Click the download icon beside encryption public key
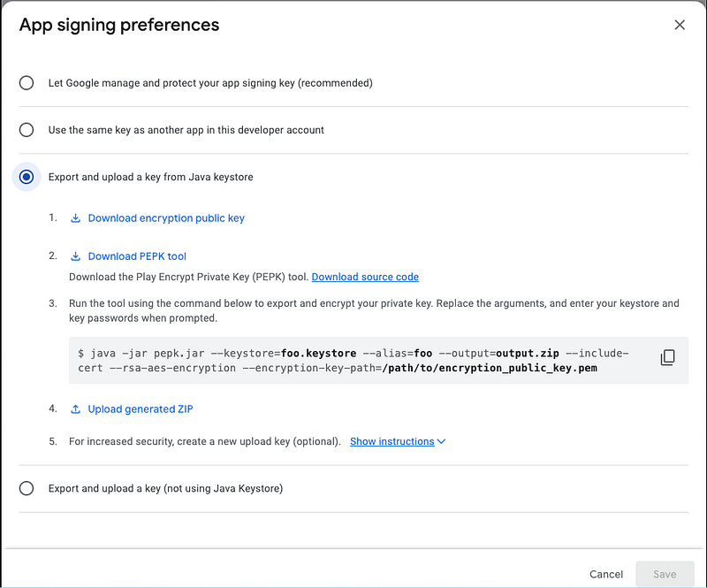Image resolution: width=707 pixels, height=588 pixels. [76, 218]
